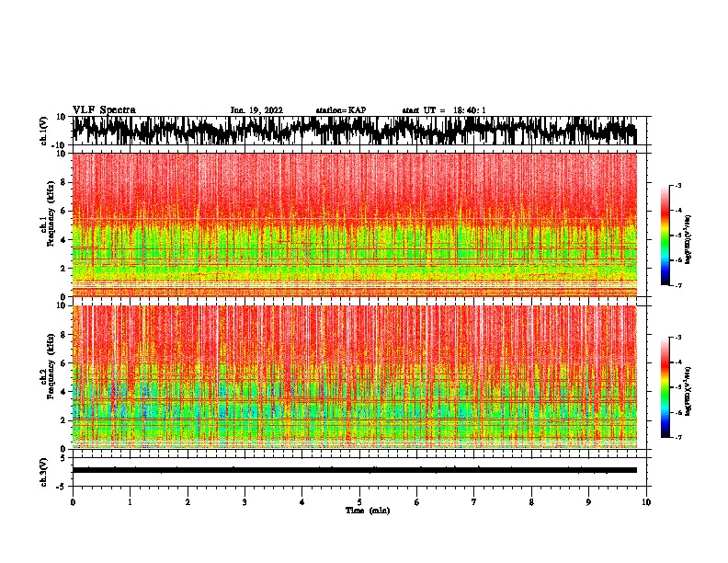Click the ch.1 color bar "-3" label

coord(677,185)
